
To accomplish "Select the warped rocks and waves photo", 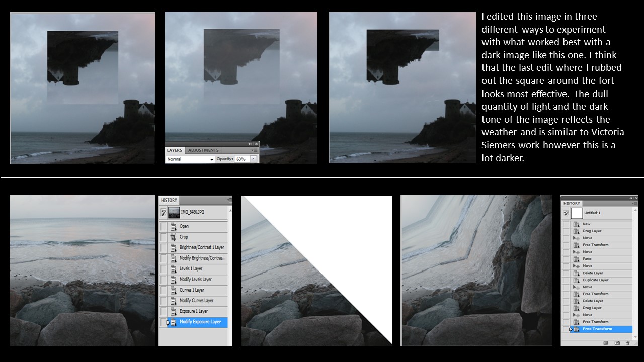I will 476,270.
